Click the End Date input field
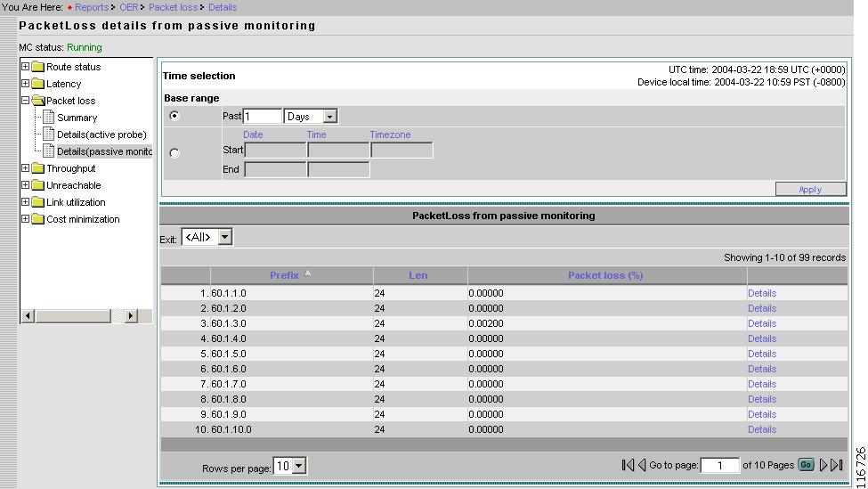Image resolution: width=868 pixels, height=489 pixels. pyautogui.click(x=275, y=169)
